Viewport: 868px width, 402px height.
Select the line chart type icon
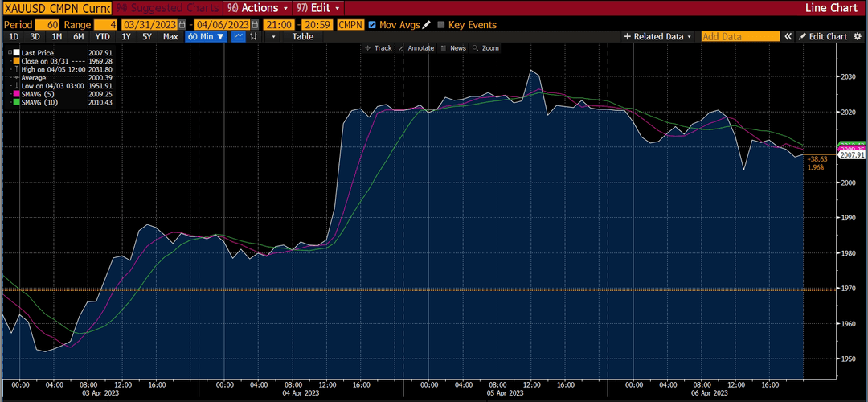pos(239,36)
